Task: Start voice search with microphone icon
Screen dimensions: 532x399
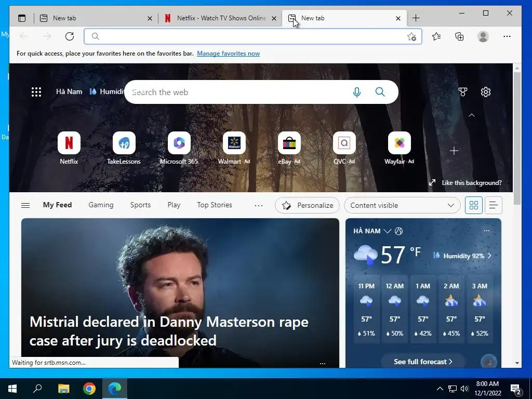Action: [x=356, y=92]
